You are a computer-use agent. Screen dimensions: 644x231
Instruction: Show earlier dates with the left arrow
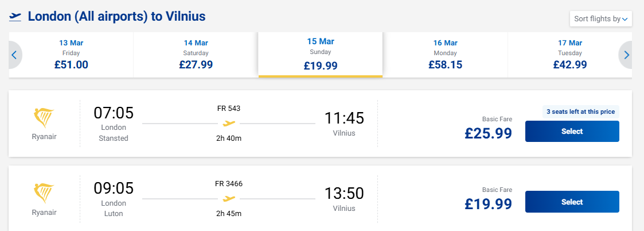pyautogui.click(x=15, y=55)
